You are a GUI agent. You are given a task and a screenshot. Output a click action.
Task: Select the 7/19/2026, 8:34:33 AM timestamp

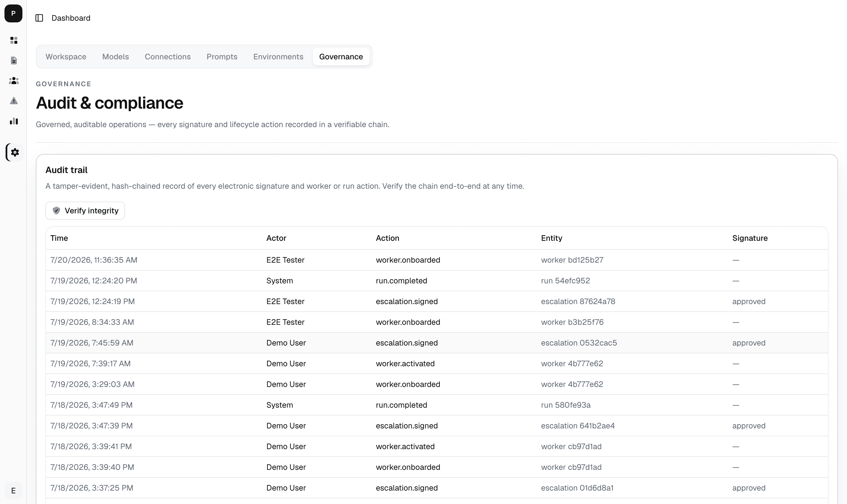point(92,322)
